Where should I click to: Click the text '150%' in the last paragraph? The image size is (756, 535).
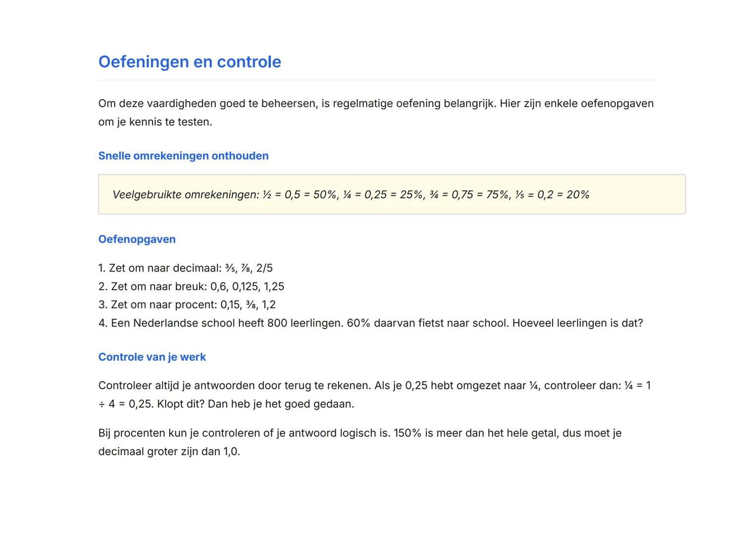coord(407,433)
